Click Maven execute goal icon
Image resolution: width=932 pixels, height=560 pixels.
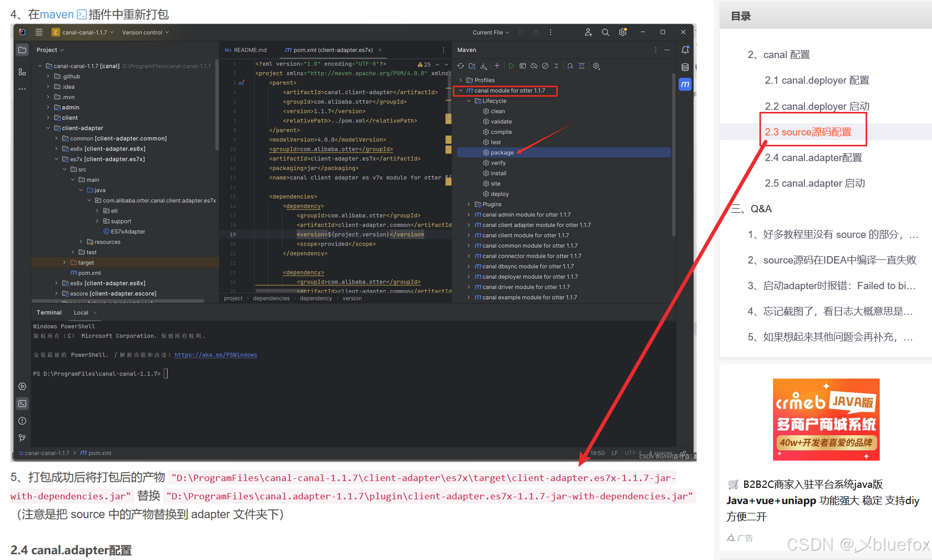pos(522,66)
